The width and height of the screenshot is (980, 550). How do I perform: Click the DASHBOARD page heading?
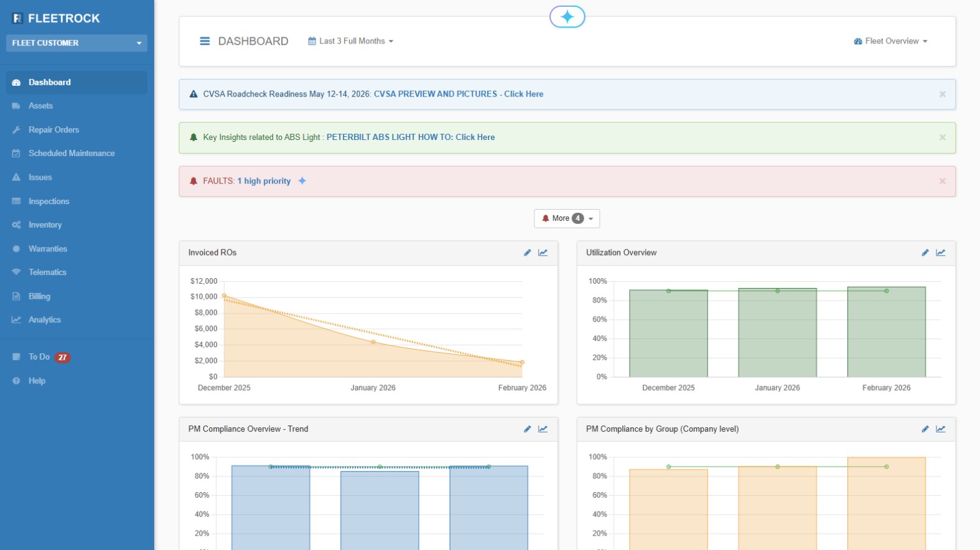point(253,41)
